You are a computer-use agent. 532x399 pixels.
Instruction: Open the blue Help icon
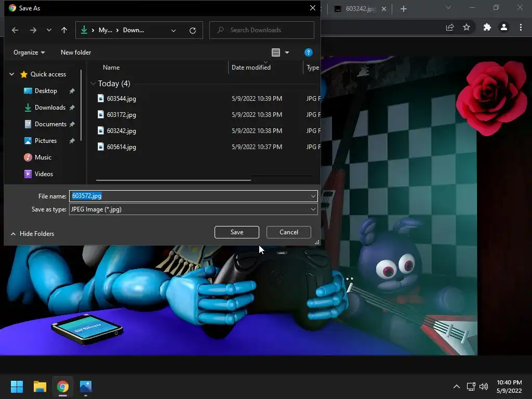[x=308, y=52]
